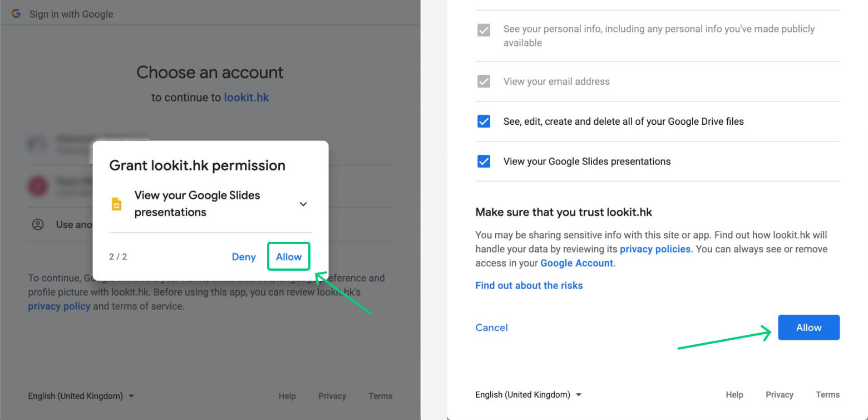Image resolution: width=868 pixels, height=420 pixels.
Task: Click 'See, edit, create and delete' Drive text
Action: click(623, 121)
